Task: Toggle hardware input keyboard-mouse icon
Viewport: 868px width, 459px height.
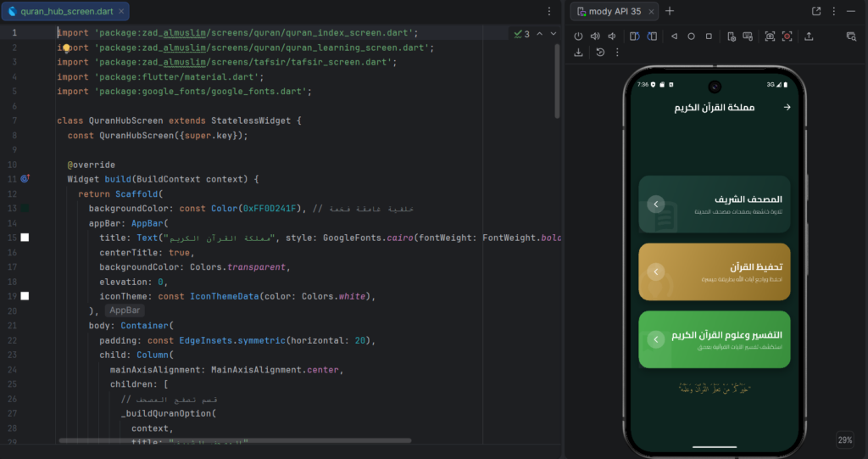Action: tap(748, 36)
